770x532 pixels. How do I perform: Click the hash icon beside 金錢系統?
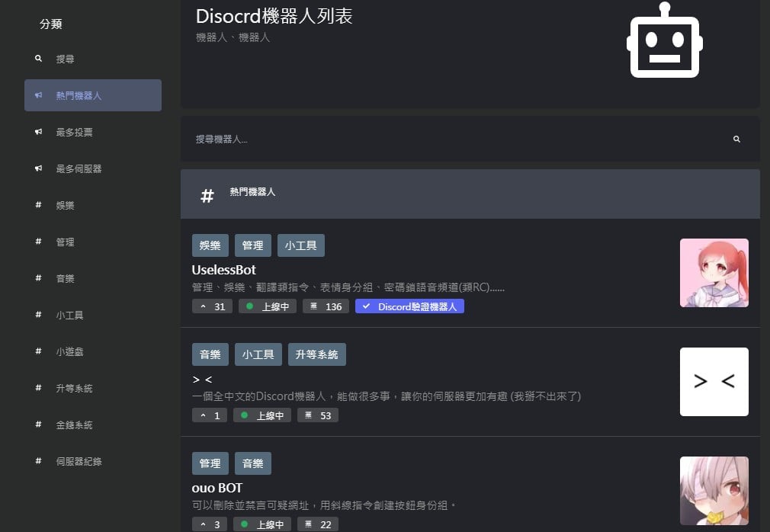click(38, 424)
